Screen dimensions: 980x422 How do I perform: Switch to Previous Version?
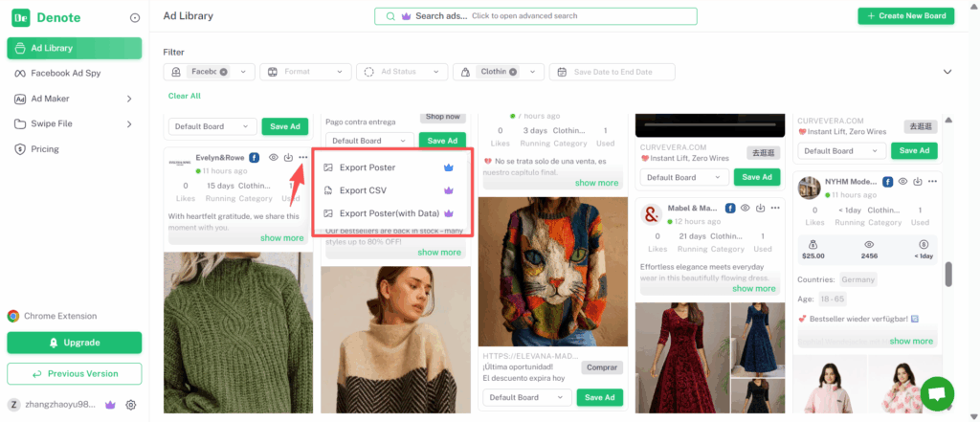75,374
